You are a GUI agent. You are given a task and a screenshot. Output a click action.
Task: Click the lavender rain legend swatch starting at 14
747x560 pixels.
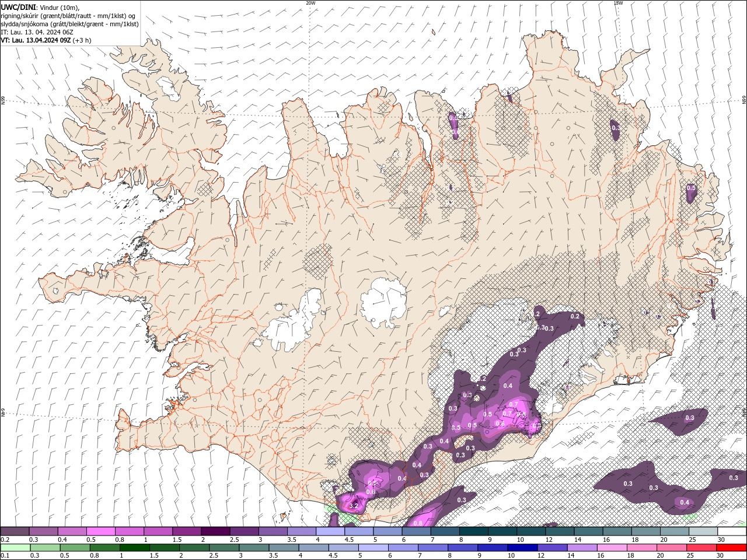(x=582, y=548)
